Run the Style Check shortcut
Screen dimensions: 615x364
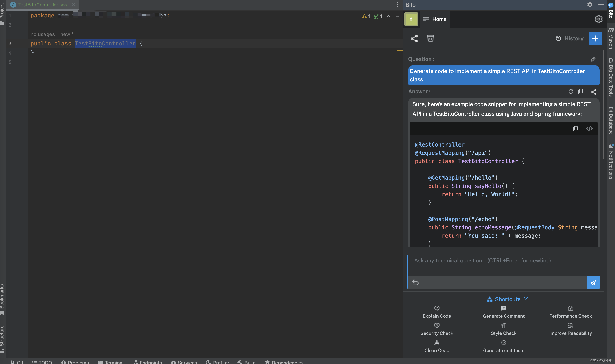(504, 329)
